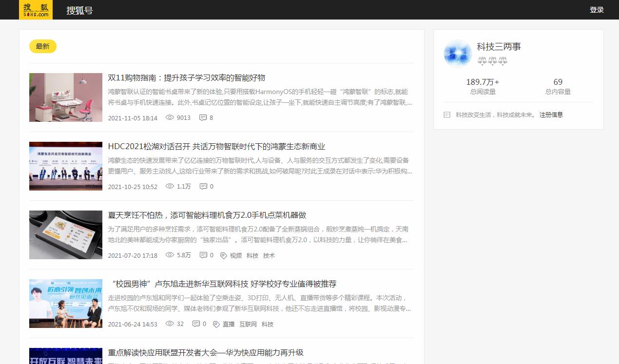Open the 卢东旭 fan meeting article thumbnail
The image size is (619, 364).
coord(66,304)
